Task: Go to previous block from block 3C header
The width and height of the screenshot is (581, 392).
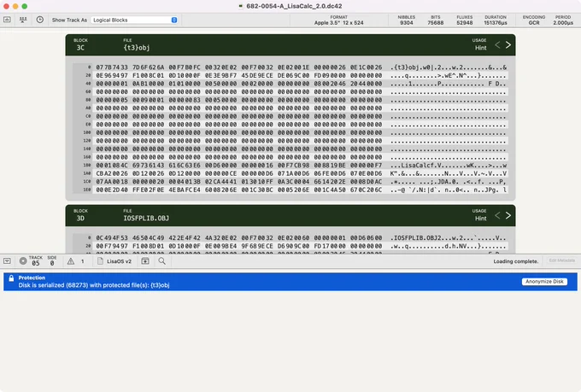Action: click(x=497, y=44)
